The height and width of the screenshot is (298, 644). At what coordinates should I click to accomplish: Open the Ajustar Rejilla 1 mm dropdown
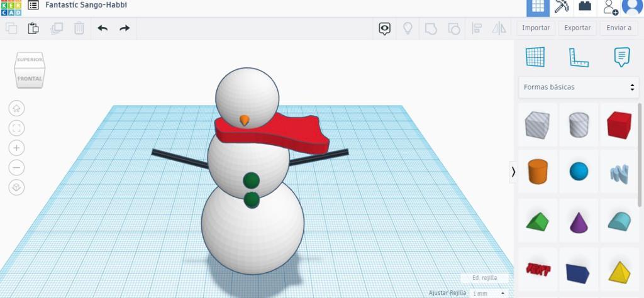pos(488,294)
